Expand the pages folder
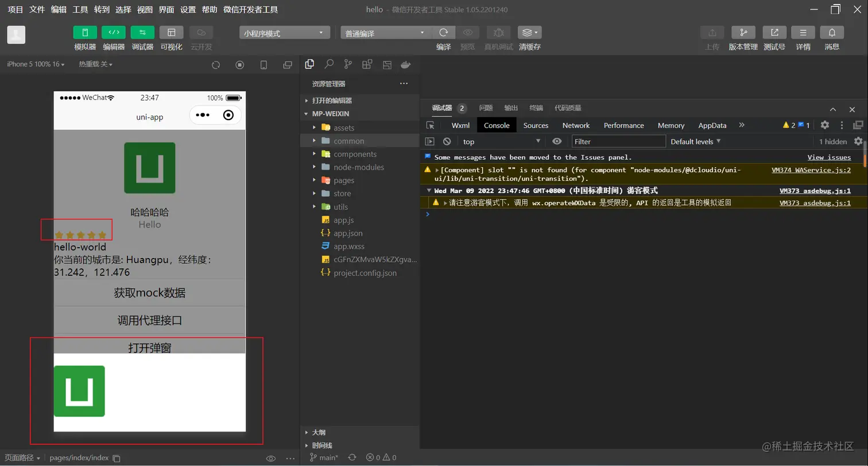868x466 pixels. pos(360,180)
